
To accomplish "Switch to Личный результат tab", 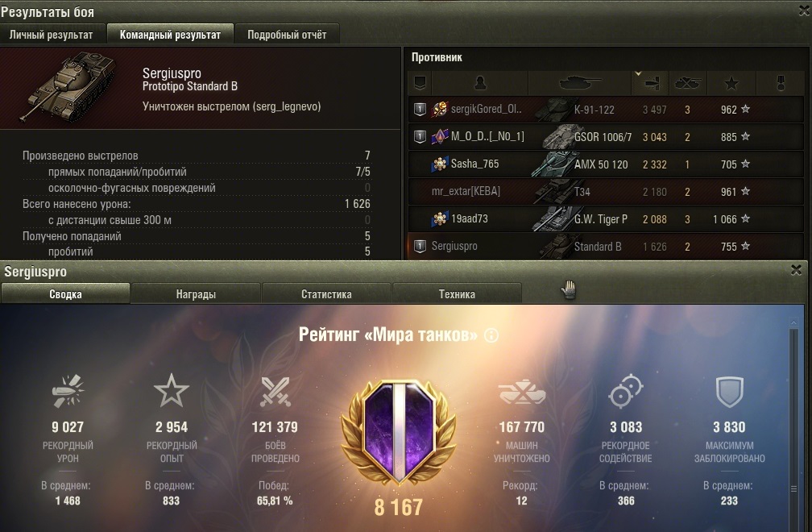I will [52, 35].
